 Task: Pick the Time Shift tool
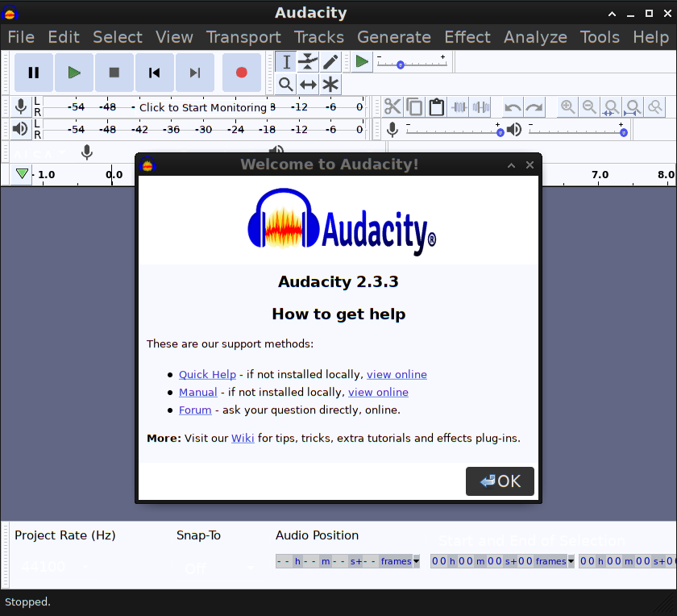(308, 85)
